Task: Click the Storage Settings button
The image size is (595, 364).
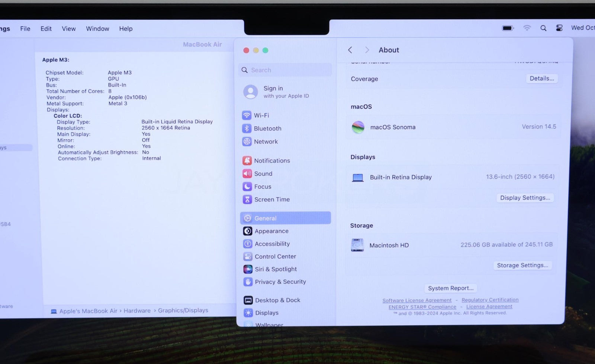Action: tap(522, 265)
